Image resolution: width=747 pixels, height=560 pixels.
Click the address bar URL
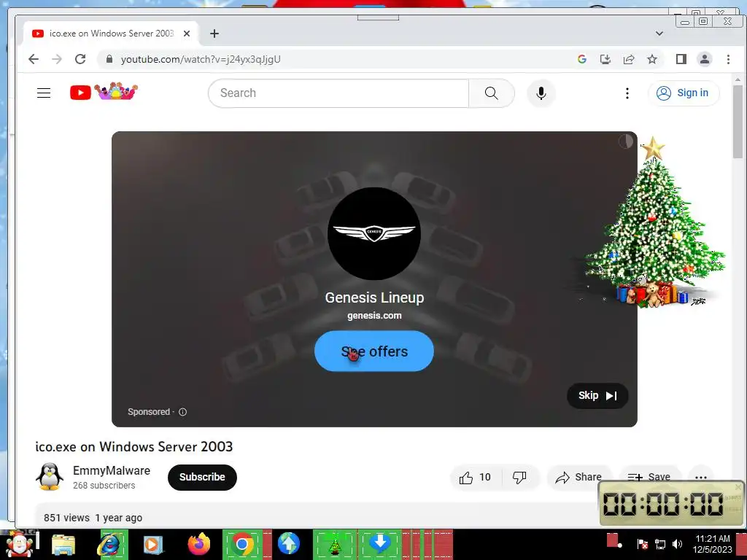pos(201,59)
